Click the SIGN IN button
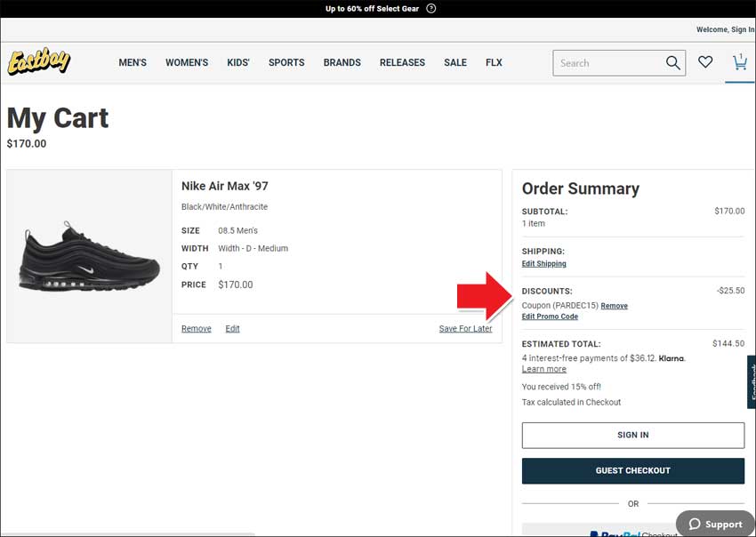 633,436
